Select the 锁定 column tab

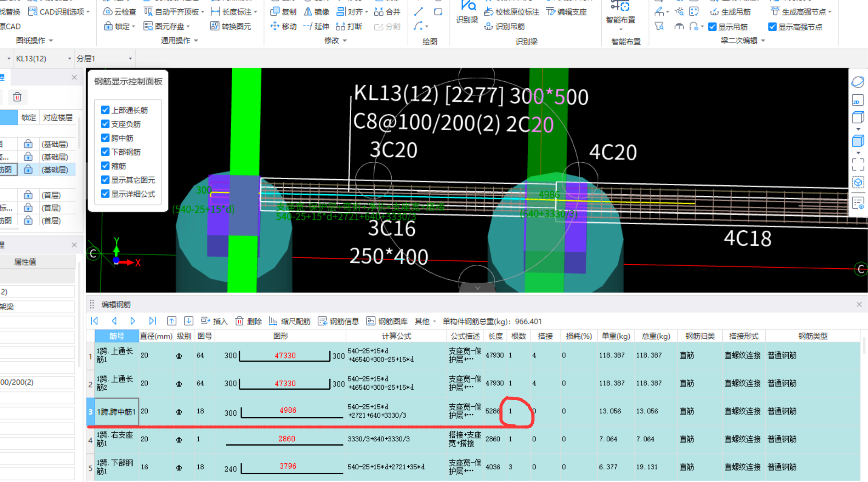click(x=29, y=117)
